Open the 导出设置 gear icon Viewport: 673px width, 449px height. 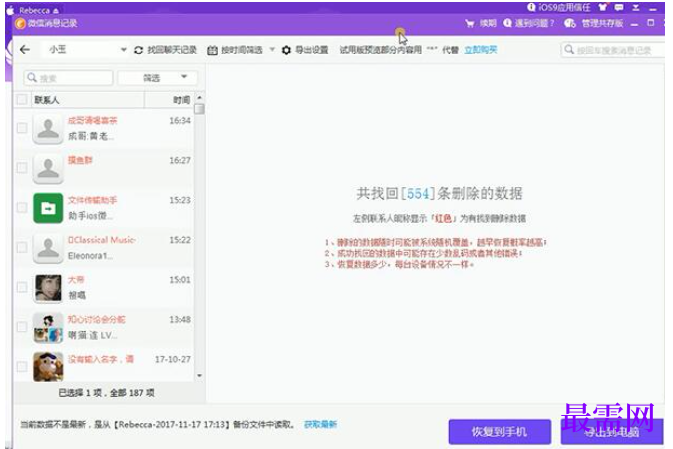tap(286, 50)
